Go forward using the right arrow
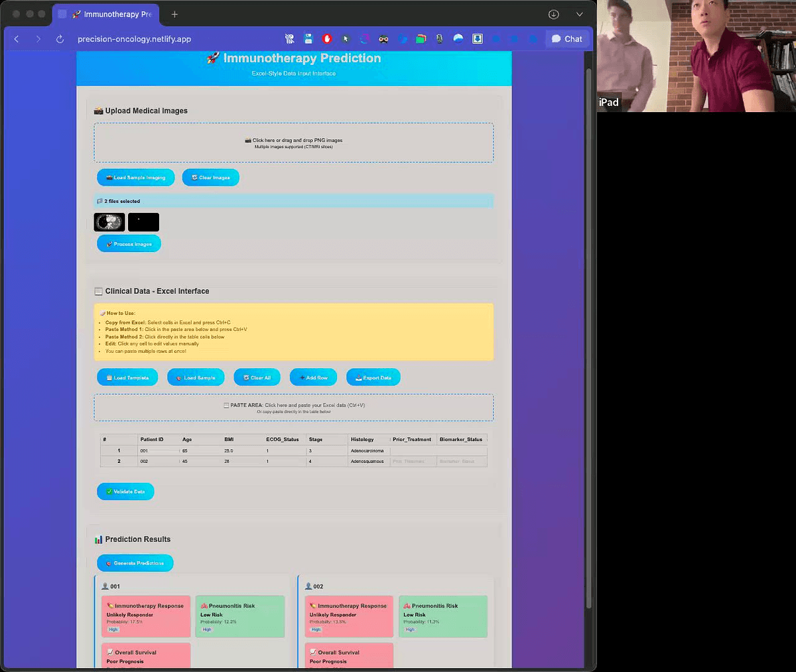 click(38, 39)
